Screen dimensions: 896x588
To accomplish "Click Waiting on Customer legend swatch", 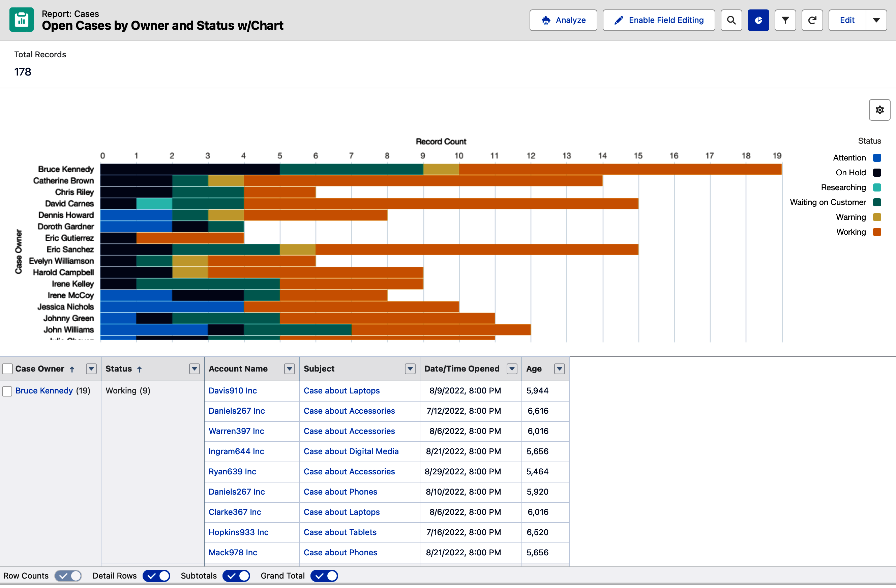I will (877, 203).
